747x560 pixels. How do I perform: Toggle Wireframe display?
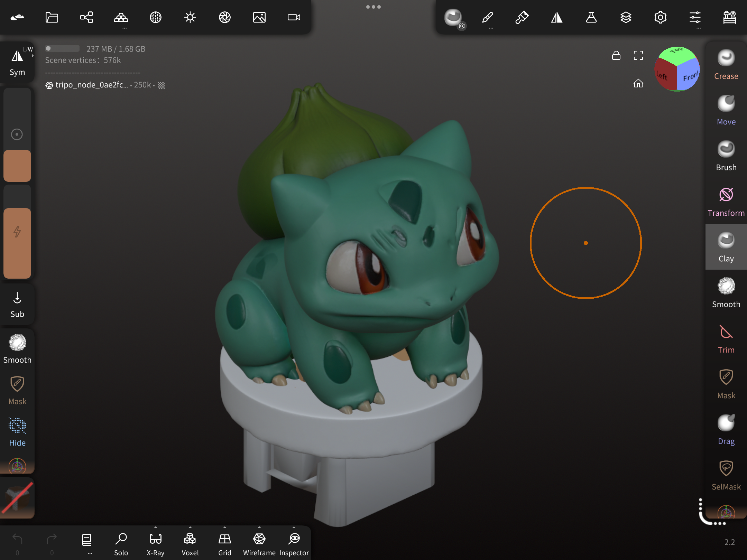[x=259, y=543]
